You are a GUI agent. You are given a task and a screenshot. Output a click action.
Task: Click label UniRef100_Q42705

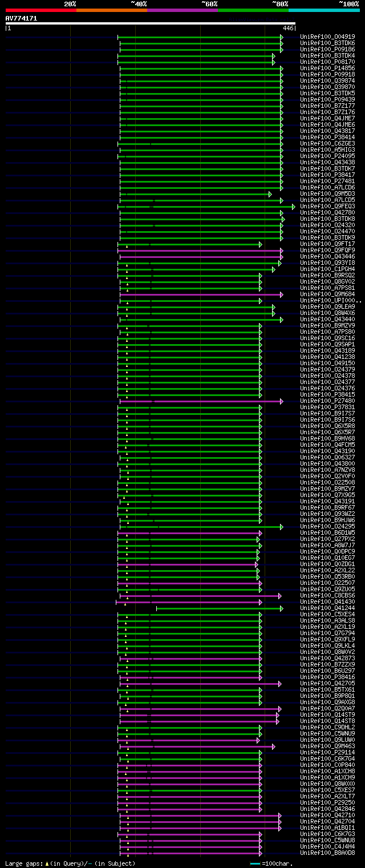click(328, 684)
